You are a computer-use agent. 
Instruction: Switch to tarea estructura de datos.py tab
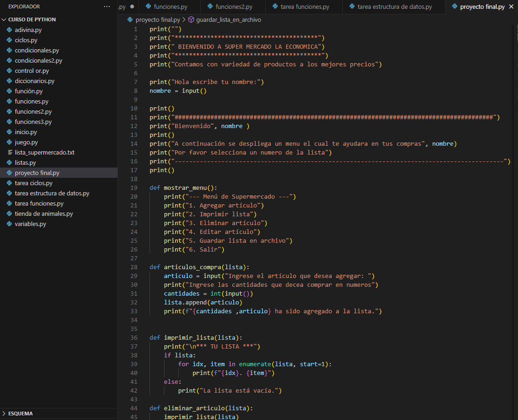click(x=394, y=6)
